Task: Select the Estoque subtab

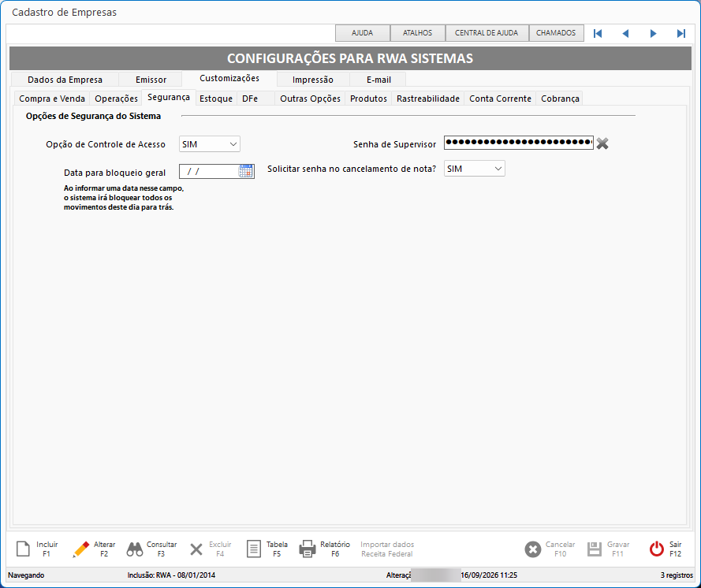Action: 216,99
